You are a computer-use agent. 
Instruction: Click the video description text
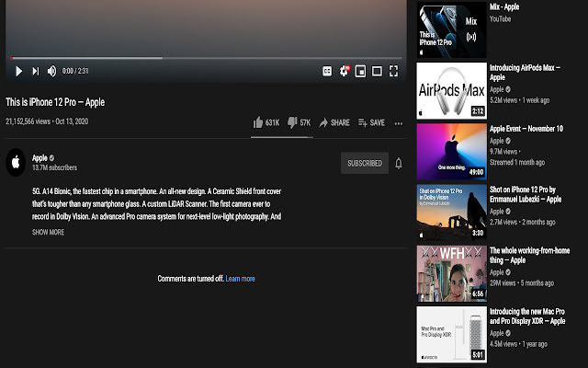(x=157, y=204)
